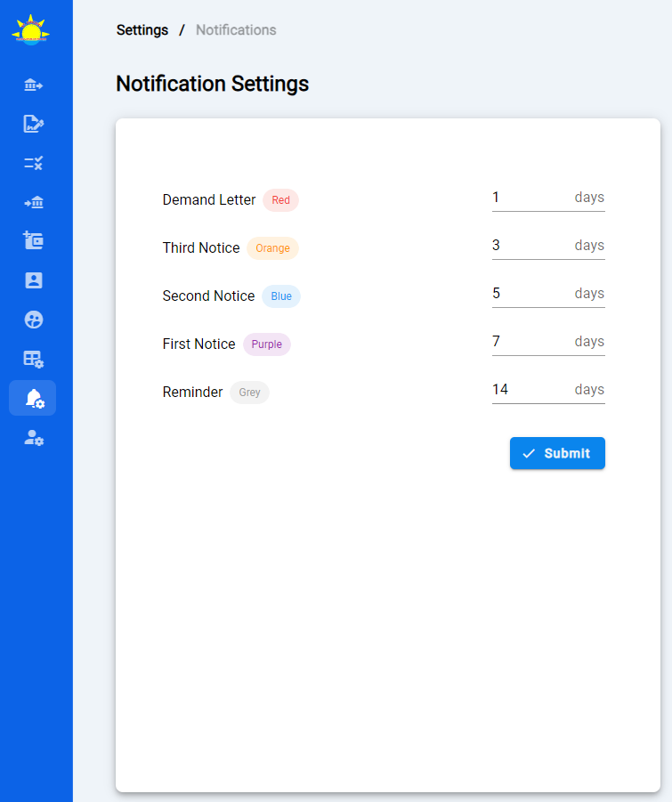Image resolution: width=672 pixels, height=802 pixels.
Task: Select the notification settings bell icon
Action: (x=33, y=398)
